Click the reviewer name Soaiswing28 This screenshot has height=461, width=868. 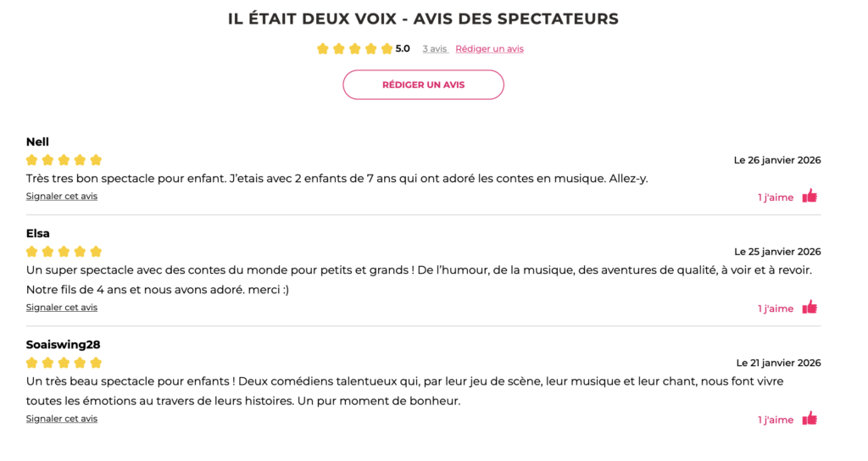(64, 345)
